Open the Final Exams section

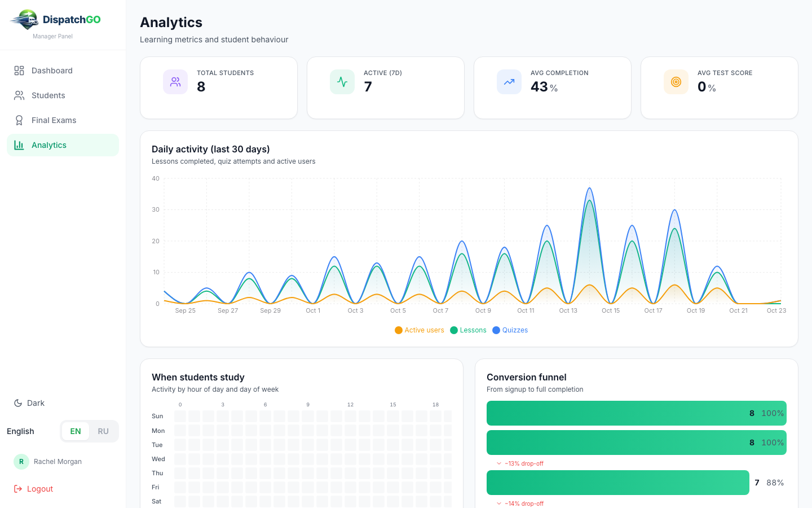[63, 120]
